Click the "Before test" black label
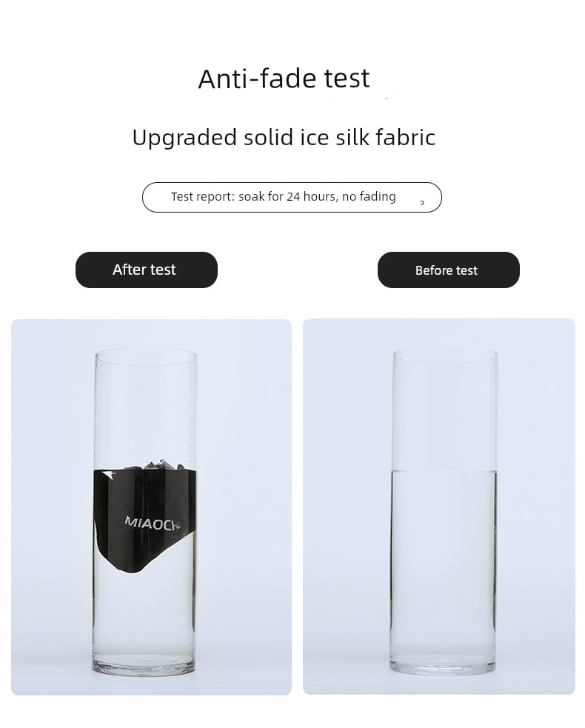Screen dimensions: 585x728 pos(449,270)
